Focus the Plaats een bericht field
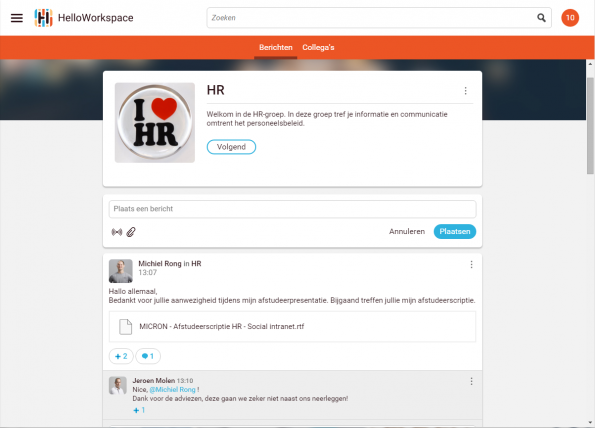The height and width of the screenshot is (428, 595). tap(292, 209)
